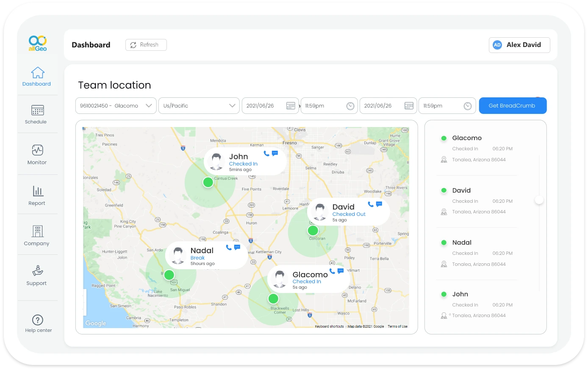Call Nadal using phone icon
The width and height of the screenshot is (588, 370).
[x=229, y=247]
